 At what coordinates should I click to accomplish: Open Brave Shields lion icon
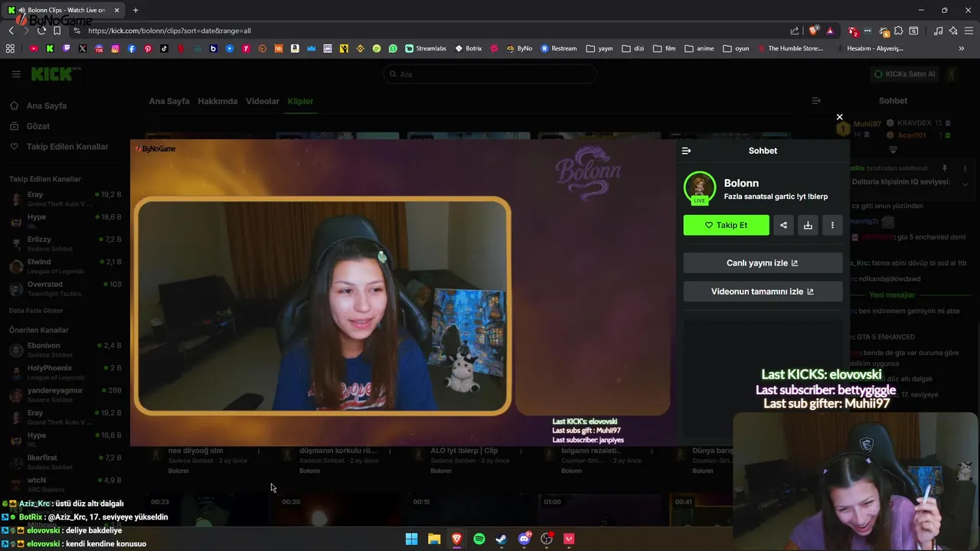(x=813, y=31)
